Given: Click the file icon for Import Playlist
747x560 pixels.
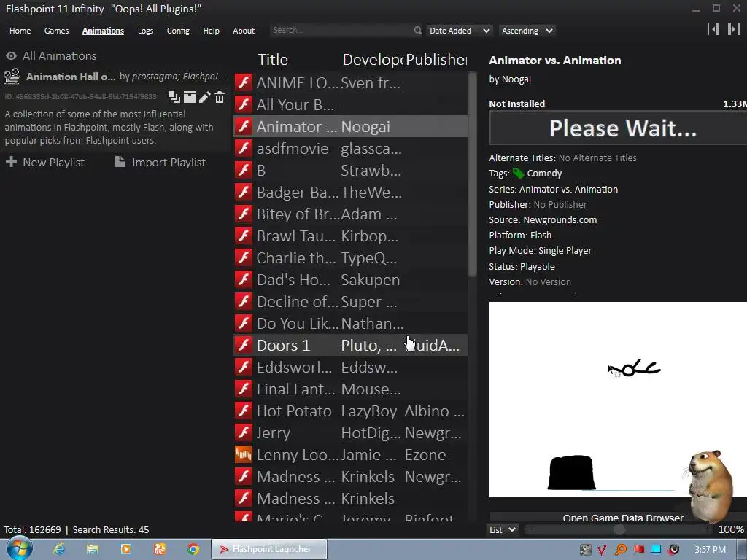Looking at the screenshot, I should pos(120,162).
